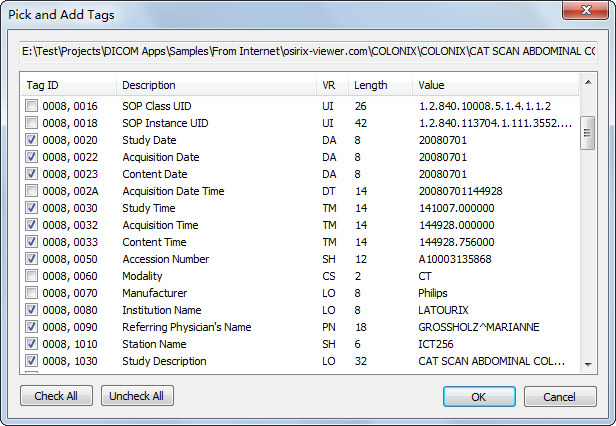Image resolution: width=616 pixels, height=426 pixels.
Task: Check the SOP Class UID checkbox
Action: [32, 106]
